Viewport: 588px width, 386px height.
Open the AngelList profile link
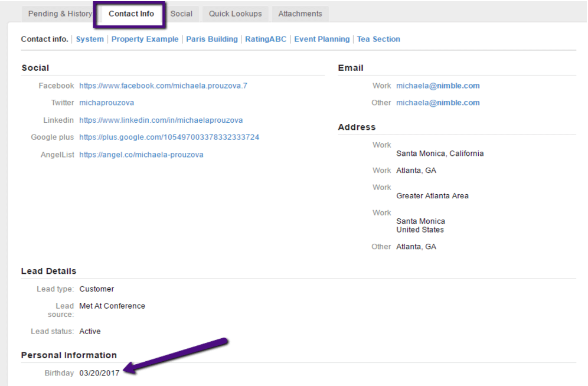click(x=141, y=155)
